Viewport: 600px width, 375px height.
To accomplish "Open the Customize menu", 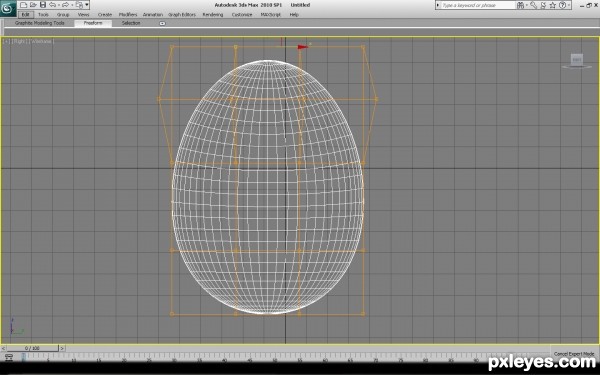I will coord(242,15).
